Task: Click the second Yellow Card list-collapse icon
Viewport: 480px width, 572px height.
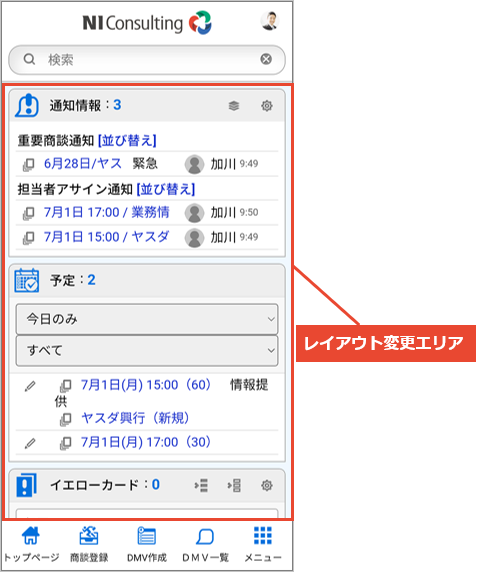Action: pos(234,486)
